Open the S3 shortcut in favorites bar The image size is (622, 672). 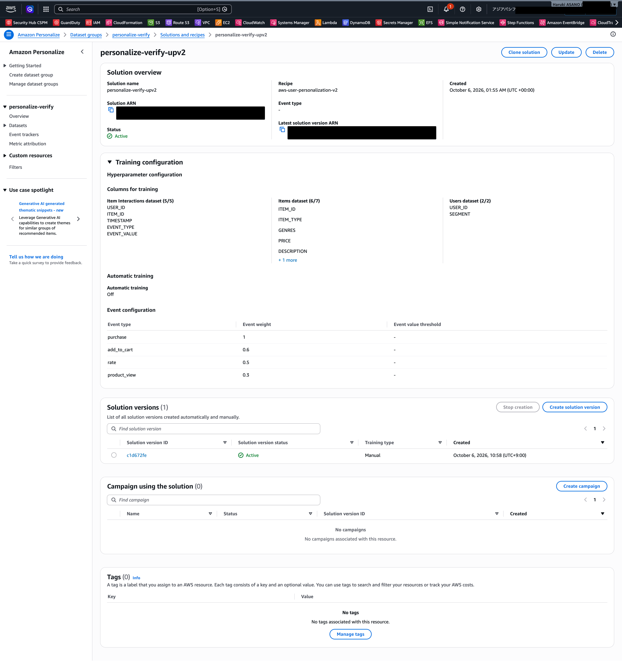click(154, 23)
